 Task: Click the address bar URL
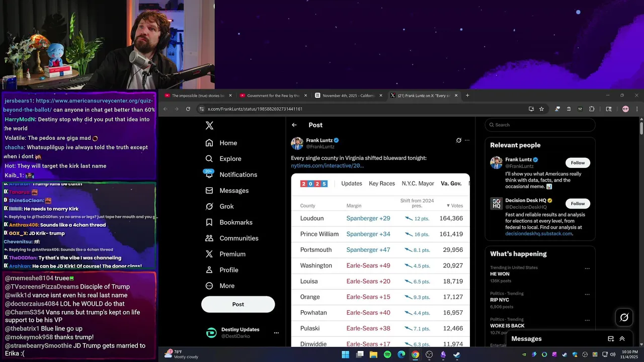tap(255, 109)
